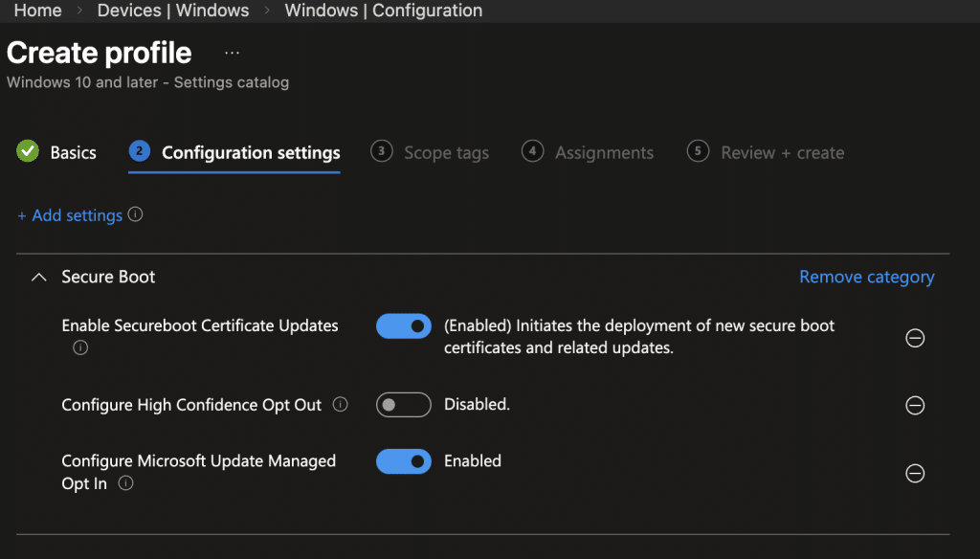Remove the Enable Secureboot Certificate Updates setting
The image size is (980, 559).
[x=915, y=338]
